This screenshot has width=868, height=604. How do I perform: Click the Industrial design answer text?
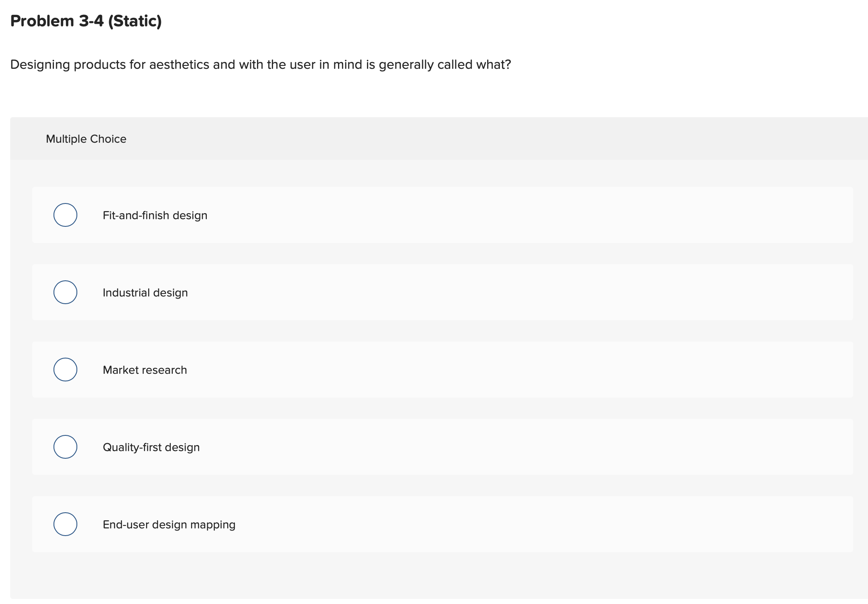[145, 292]
